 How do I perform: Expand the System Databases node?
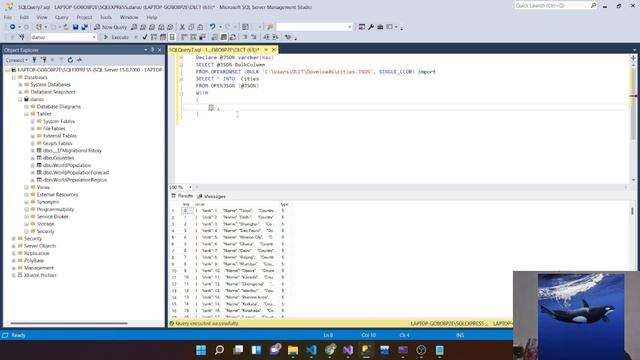point(20,84)
